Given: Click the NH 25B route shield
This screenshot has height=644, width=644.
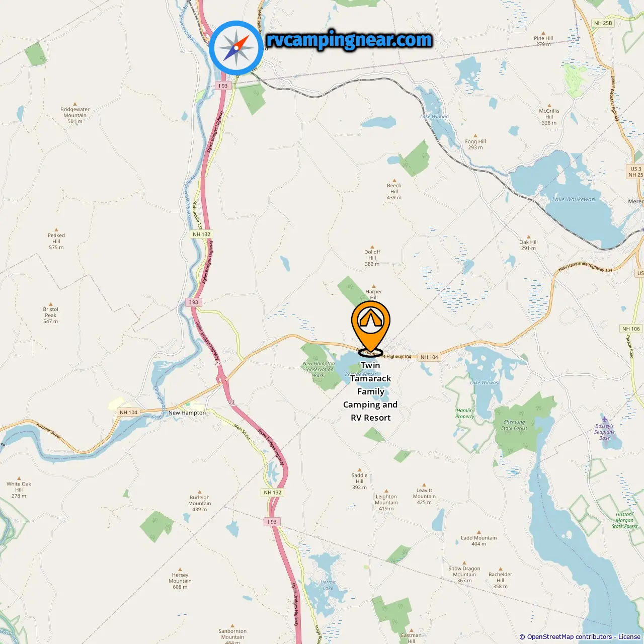Looking at the screenshot, I should (x=603, y=23).
